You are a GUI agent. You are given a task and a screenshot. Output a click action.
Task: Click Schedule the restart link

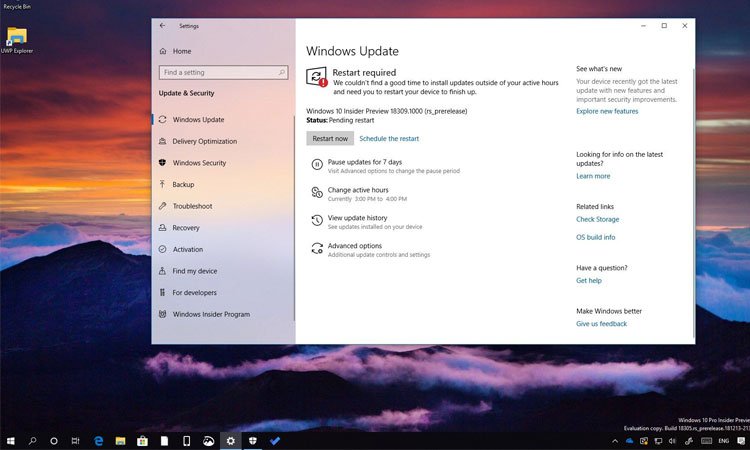point(389,138)
